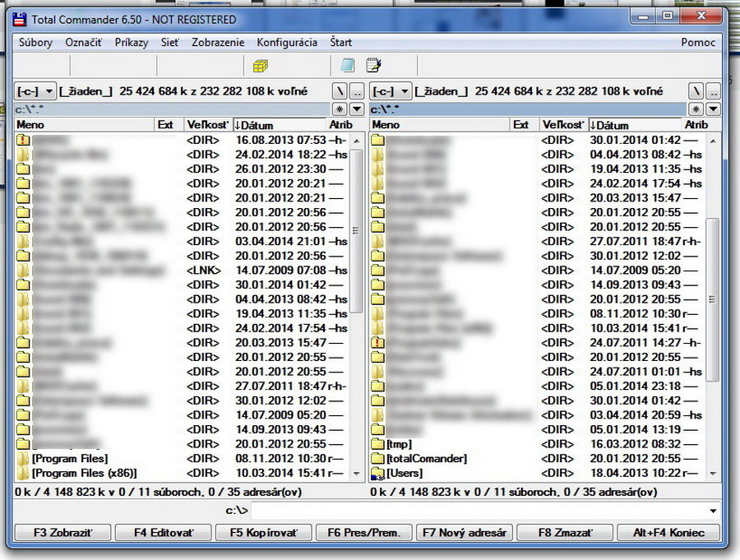Viewport: 740px width, 560px height.
Task: Sort right panel by Veľkosť column
Action: (x=564, y=125)
